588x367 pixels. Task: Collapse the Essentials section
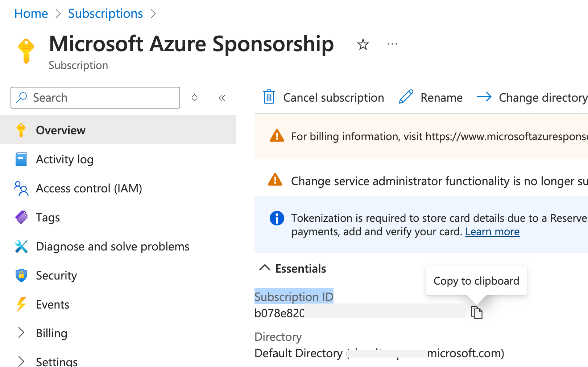click(265, 268)
